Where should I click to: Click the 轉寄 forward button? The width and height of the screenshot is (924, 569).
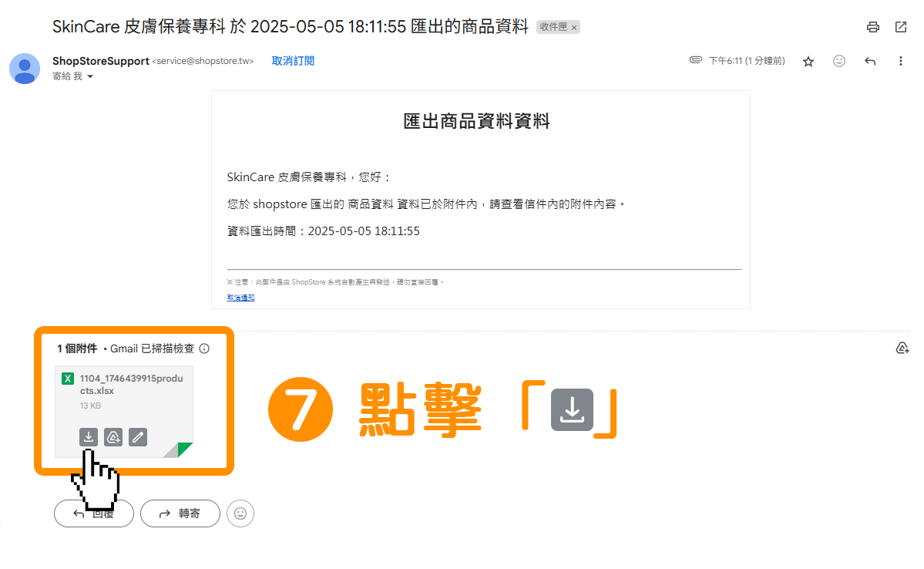pyautogui.click(x=180, y=513)
